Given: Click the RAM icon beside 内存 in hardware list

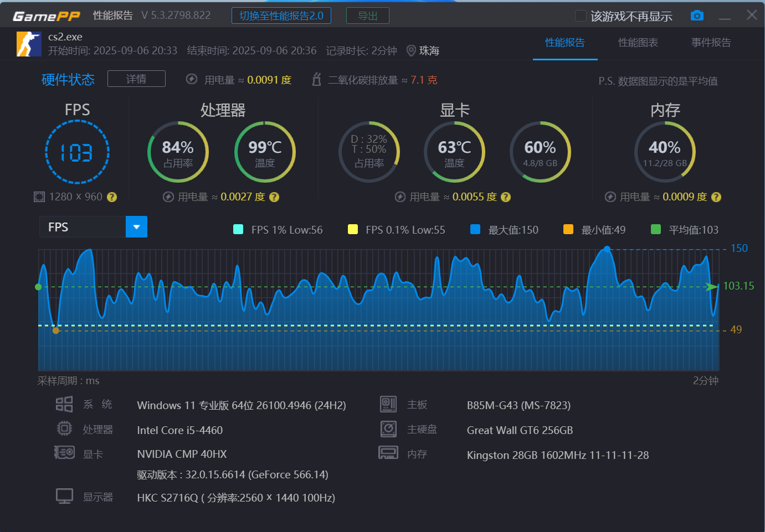Looking at the screenshot, I should tap(388, 453).
